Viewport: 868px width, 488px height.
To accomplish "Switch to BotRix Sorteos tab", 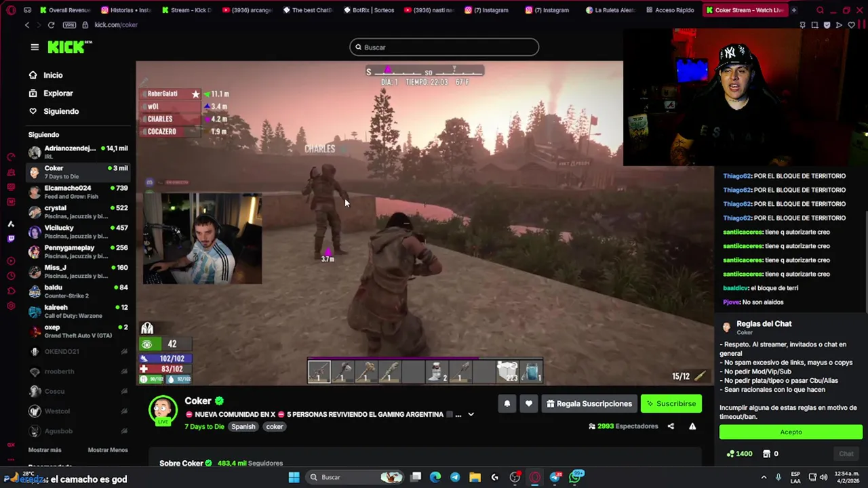I will (369, 10).
